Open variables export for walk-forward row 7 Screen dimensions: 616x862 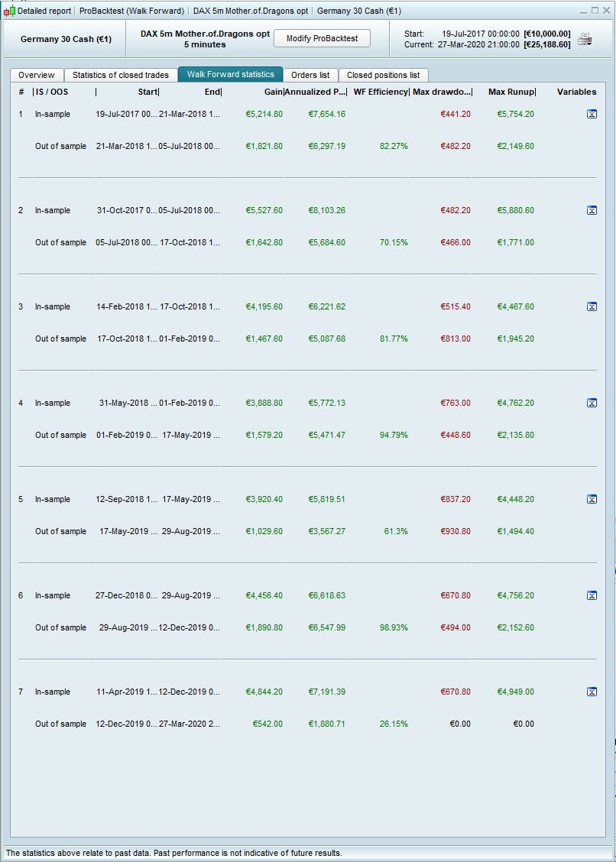(592, 692)
